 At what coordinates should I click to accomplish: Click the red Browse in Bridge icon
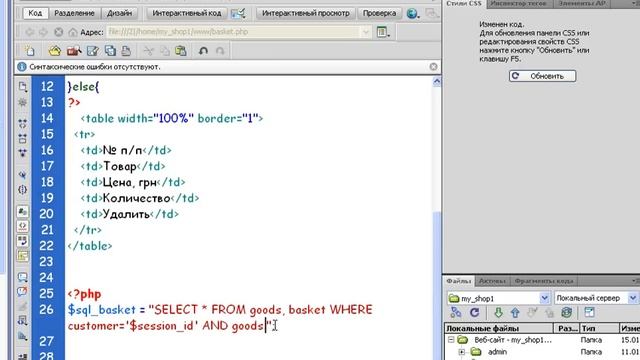pyautogui.click(x=74, y=51)
